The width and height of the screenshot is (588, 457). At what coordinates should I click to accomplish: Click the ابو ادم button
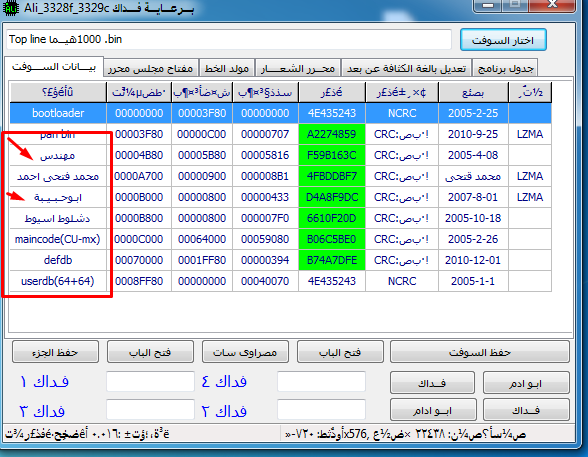click(x=526, y=383)
